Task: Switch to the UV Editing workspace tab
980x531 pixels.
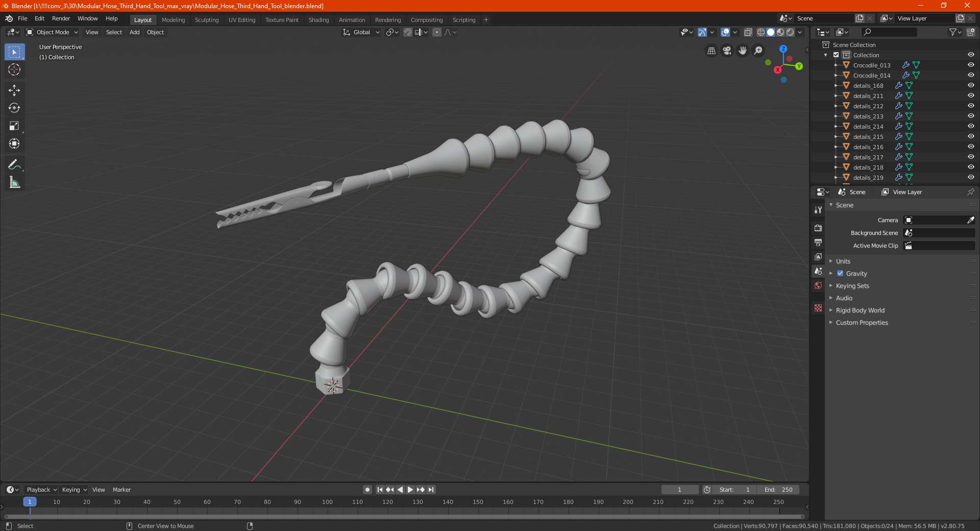Action: [x=242, y=20]
